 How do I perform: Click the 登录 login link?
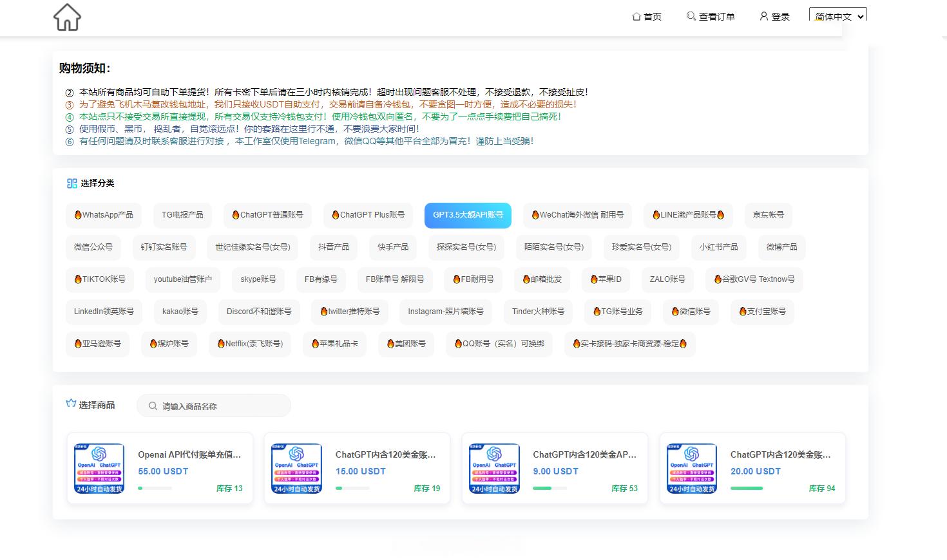tap(780, 17)
